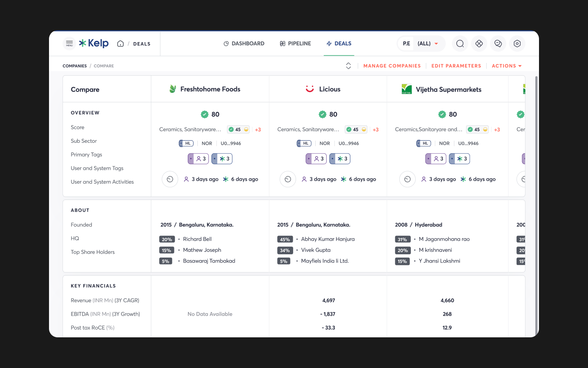Open Vijetha system tags count badge

(x=460, y=159)
